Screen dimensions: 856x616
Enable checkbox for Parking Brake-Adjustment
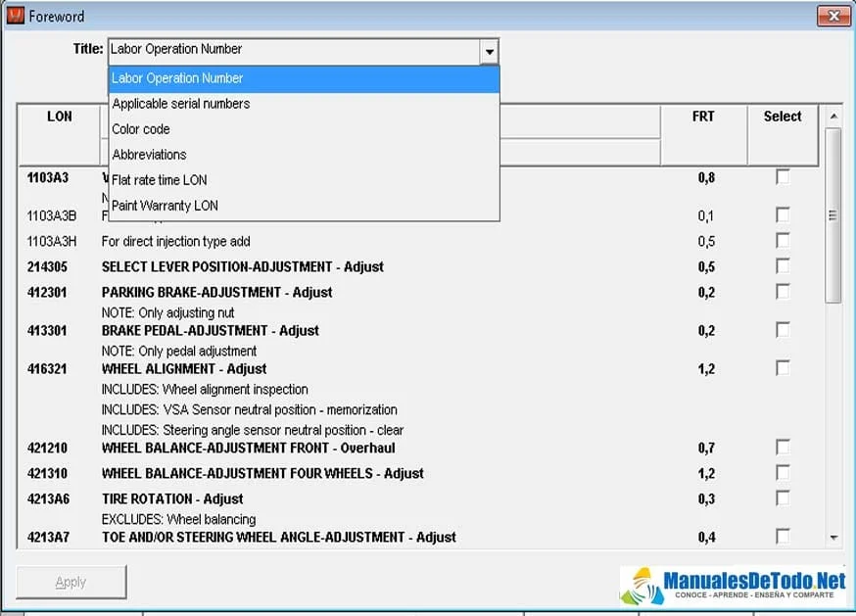[x=783, y=291]
